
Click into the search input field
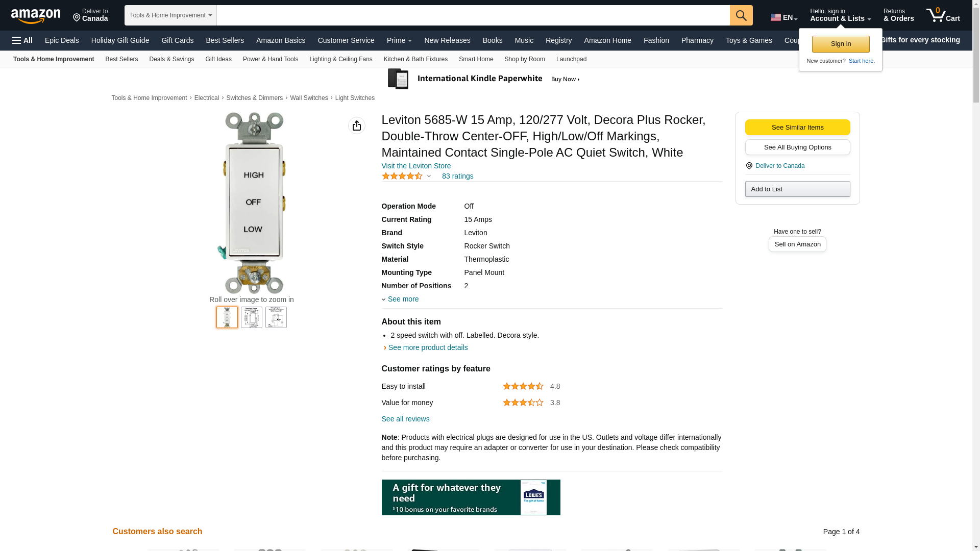tap(473, 15)
